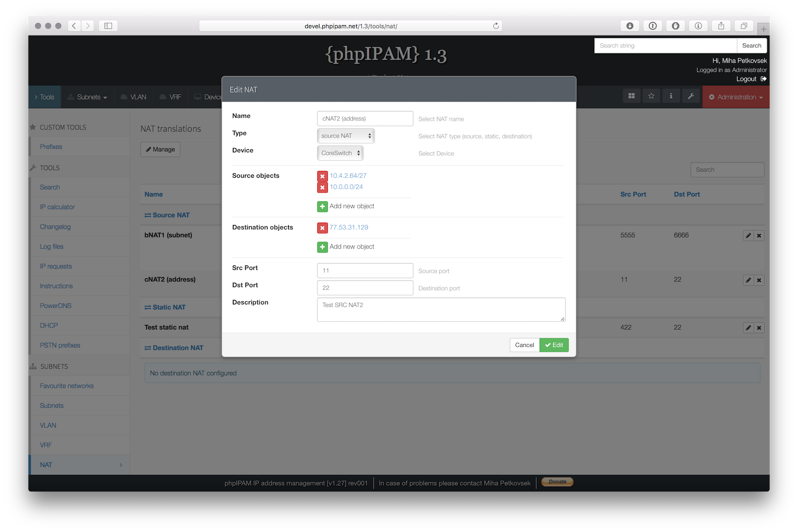Image resolution: width=798 pixels, height=532 pixels.
Task: Click the Destination NAT section heading
Action: pos(174,348)
